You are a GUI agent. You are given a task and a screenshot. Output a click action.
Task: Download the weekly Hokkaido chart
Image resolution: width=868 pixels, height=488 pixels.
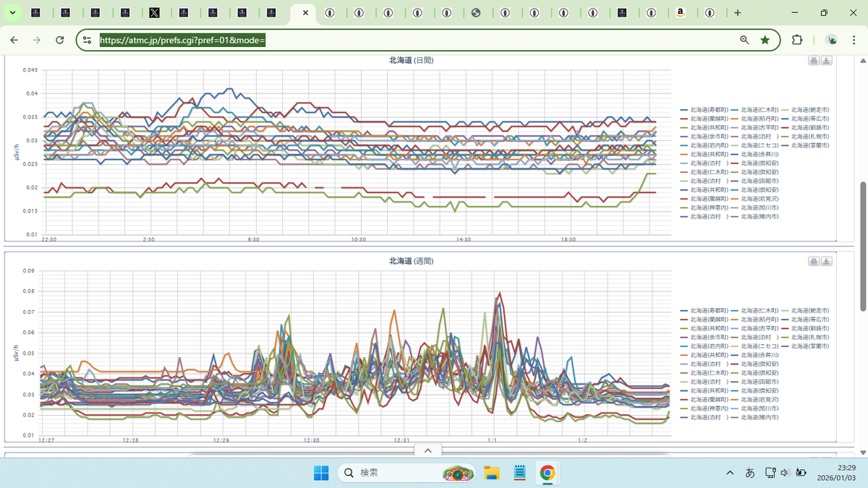826,261
